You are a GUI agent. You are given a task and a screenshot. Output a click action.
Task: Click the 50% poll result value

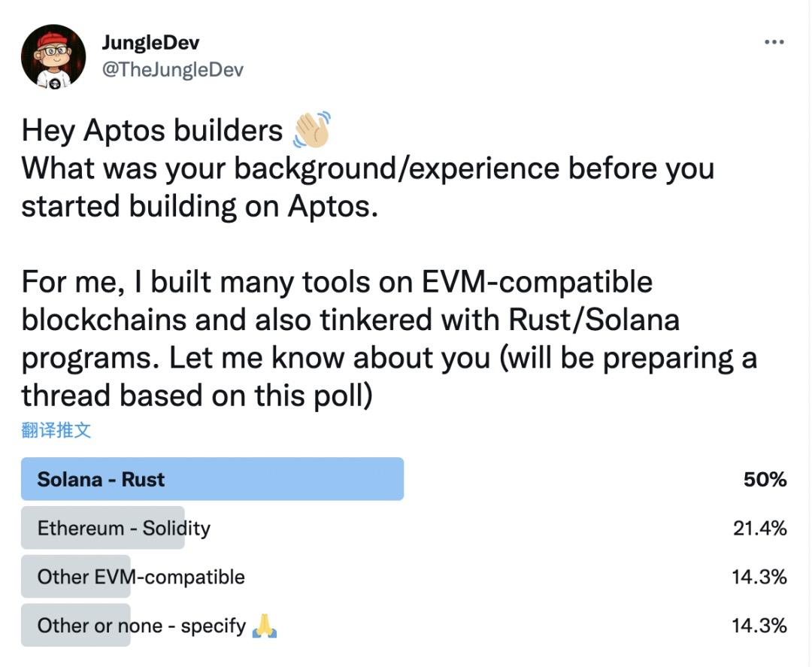click(x=765, y=480)
